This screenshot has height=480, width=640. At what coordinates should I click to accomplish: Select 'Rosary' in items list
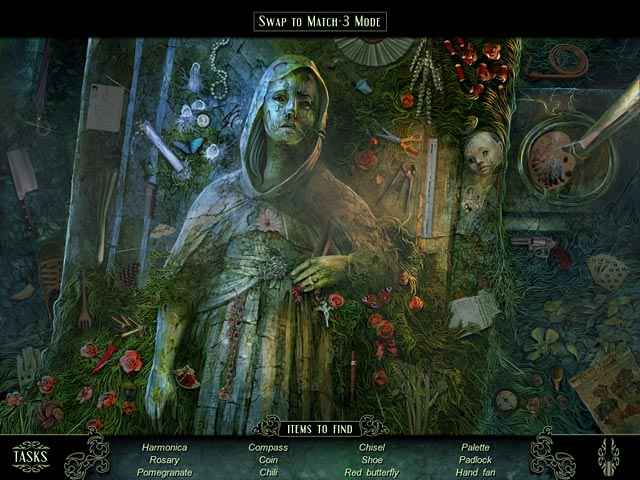click(164, 460)
